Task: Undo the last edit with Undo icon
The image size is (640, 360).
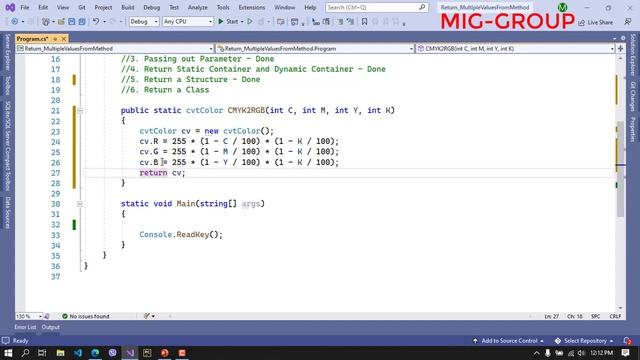Action: click(x=96, y=22)
